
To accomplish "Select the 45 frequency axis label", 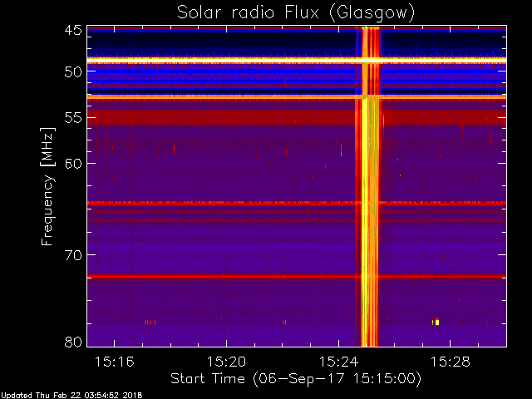I will [x=73, y=31].
